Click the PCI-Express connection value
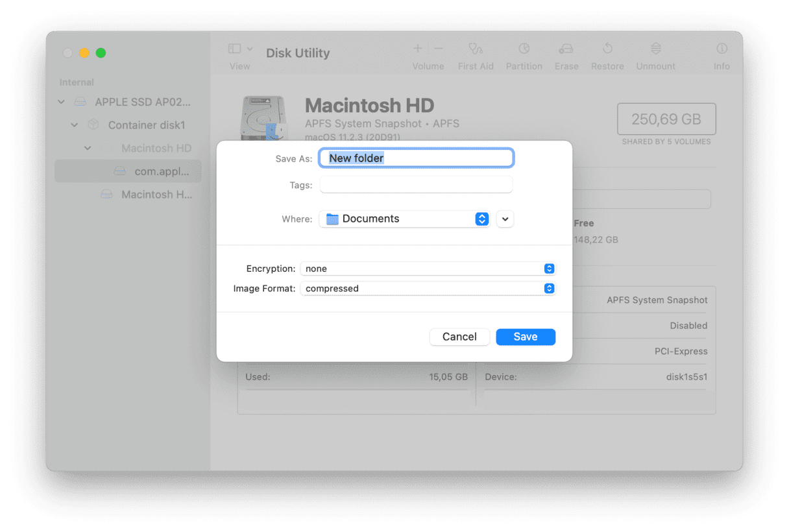This screenshot has height=532, width=789. point(681,351)
